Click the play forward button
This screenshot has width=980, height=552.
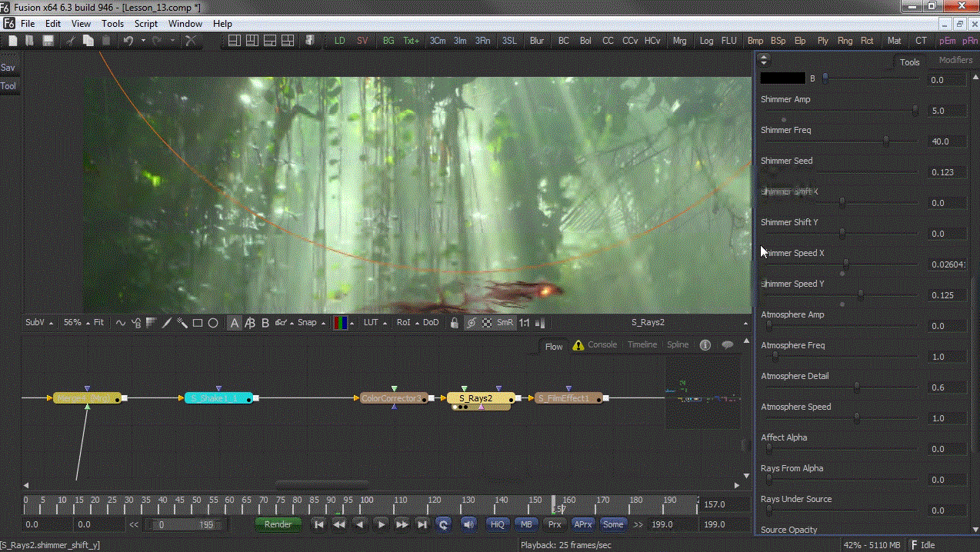click(381, 524)
